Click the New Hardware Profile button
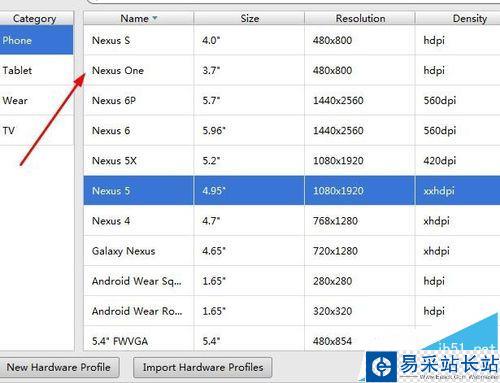This screenshot has height=383, width=500. pyautogui.click(x=59, y=367)
